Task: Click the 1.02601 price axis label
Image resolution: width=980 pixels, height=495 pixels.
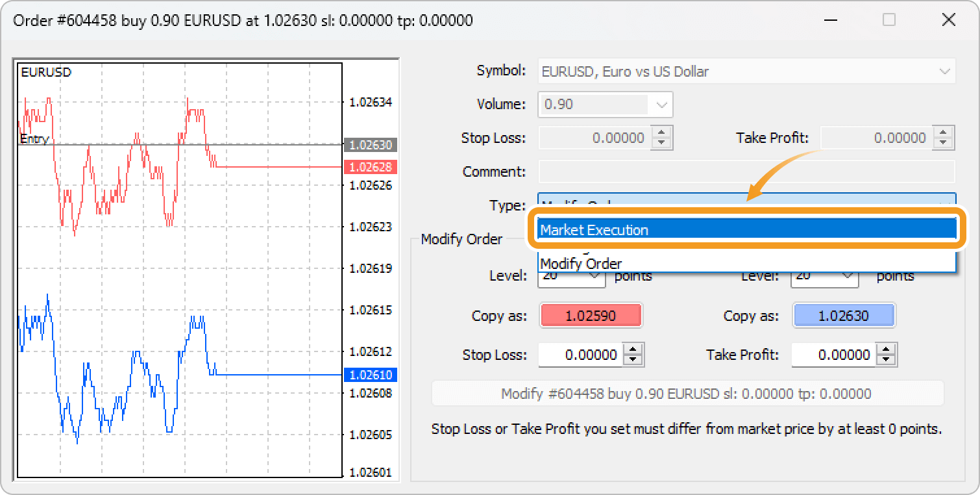Action: (371, 472)
